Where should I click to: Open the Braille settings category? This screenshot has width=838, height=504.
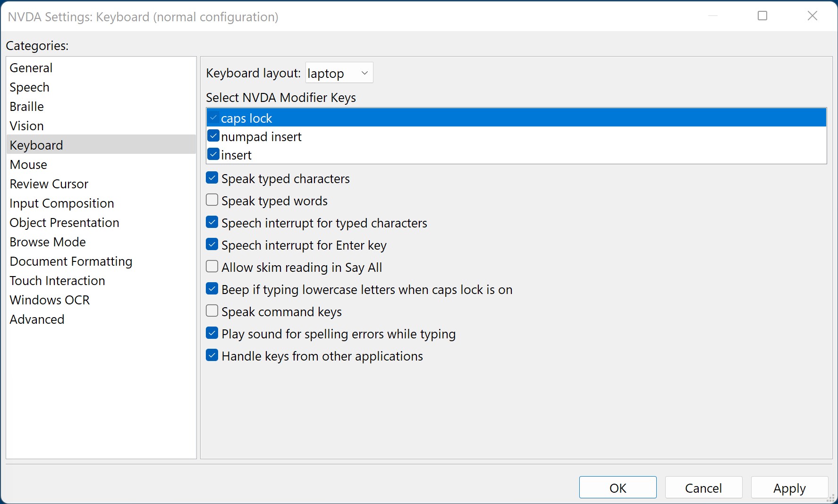[x=26, y=106]
